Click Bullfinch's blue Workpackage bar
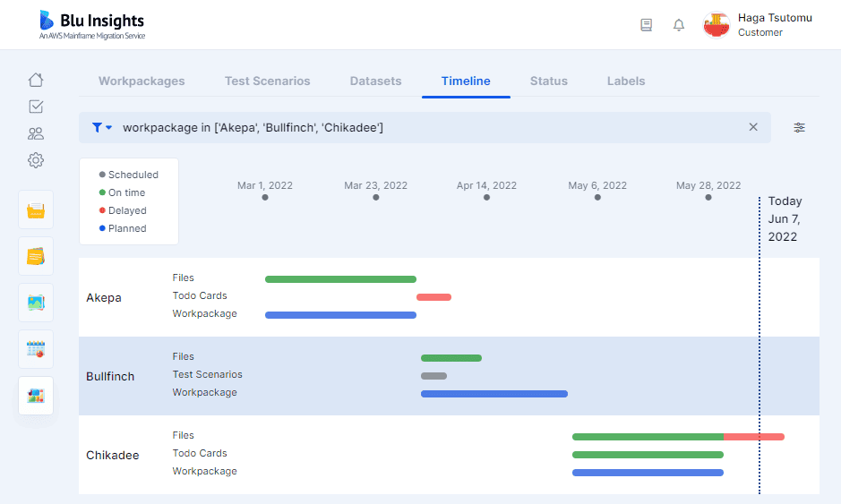 494,394
